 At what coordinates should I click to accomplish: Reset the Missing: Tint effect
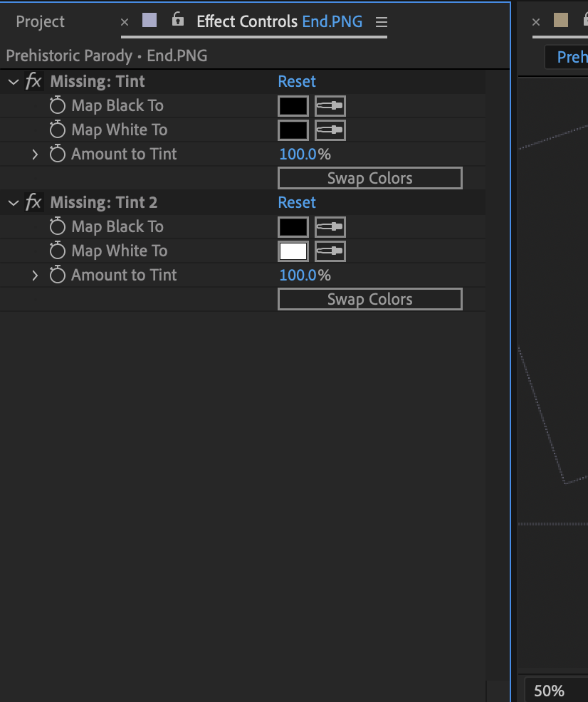tap(297, 81)
